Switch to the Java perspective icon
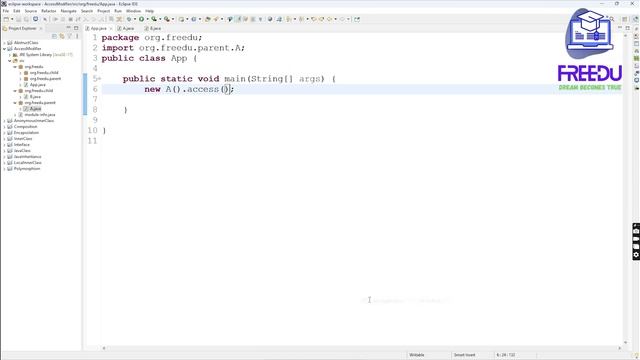The height and width of the screenshot is (360, 640). pos(635,19)
